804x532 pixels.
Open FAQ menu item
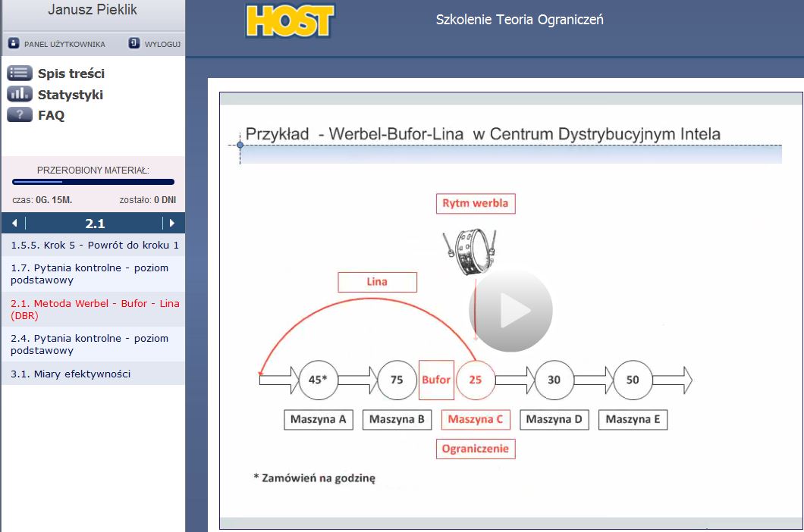pos(52,115)
